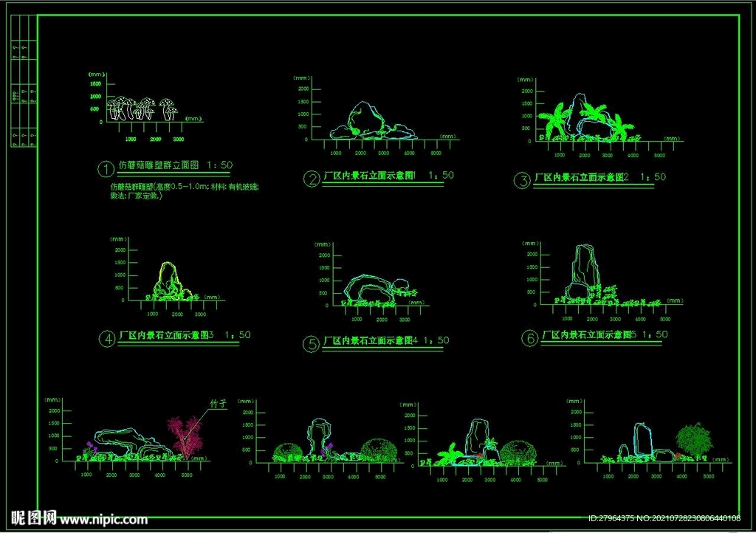Select the rock pile drawing above title 示意图1
756x533 pixels.
coord(374,120)
